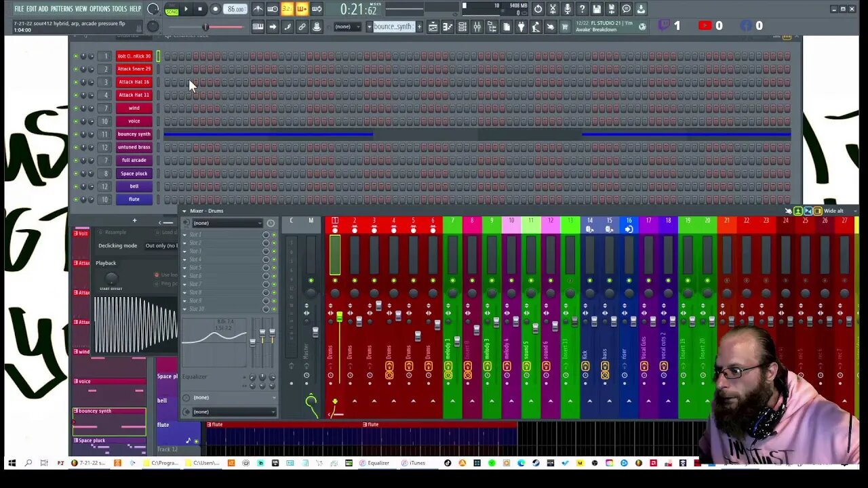Open the TOOLS menu
Screen dimensions: 868x488
point(119,9)
